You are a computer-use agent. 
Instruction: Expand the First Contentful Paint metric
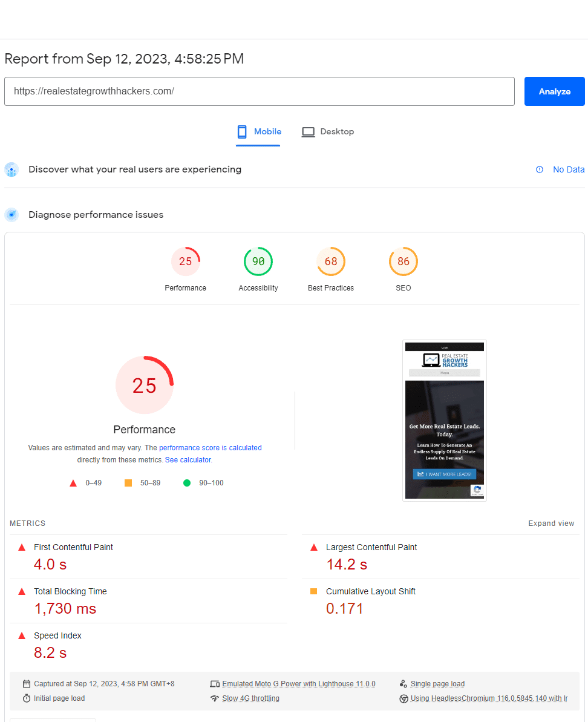[x=73, y=547]
